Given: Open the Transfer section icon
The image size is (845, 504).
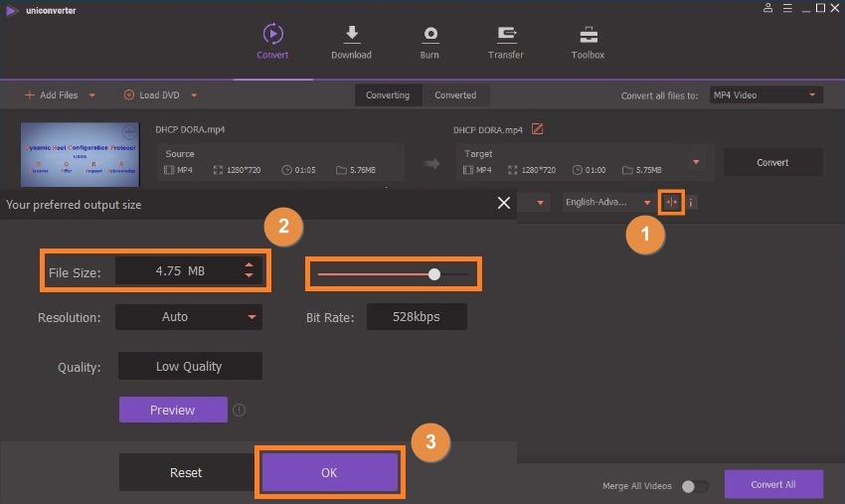Looking at the screenshot, I should click(506, 34).
